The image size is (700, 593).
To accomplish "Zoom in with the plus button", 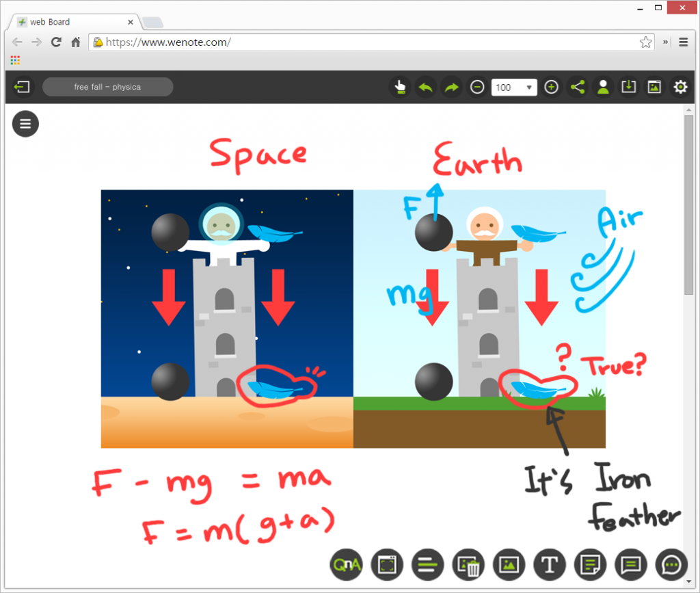I will pos(552,87).
